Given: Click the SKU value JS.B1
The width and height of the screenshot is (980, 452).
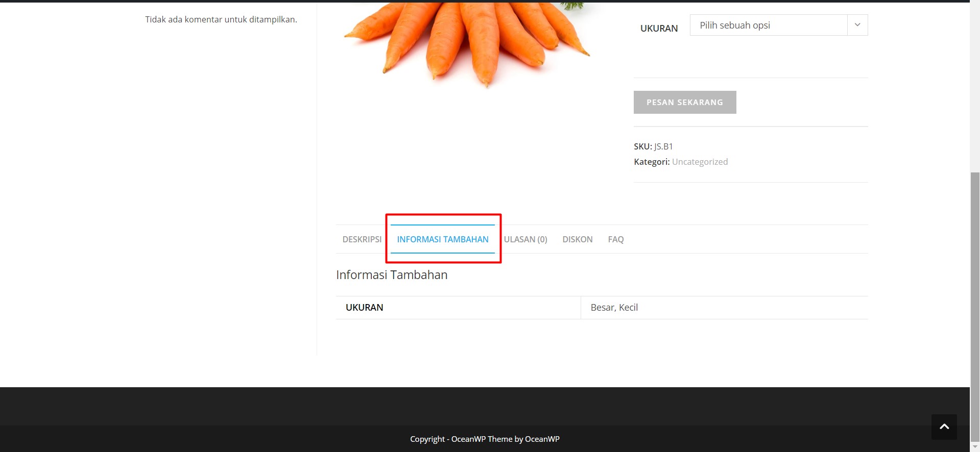Looking at the screenshot, I should click(663, 146).
